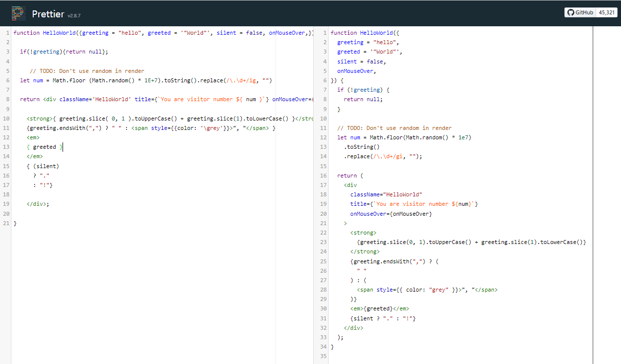This screenshot has height=364, width=621.
Task: Open the Prettier home title link
Action: click(x=48, y=14)
